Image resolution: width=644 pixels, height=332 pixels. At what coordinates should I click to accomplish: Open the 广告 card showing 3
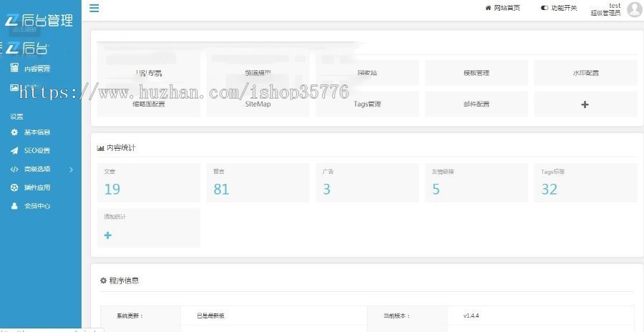(x=367, y=182)
